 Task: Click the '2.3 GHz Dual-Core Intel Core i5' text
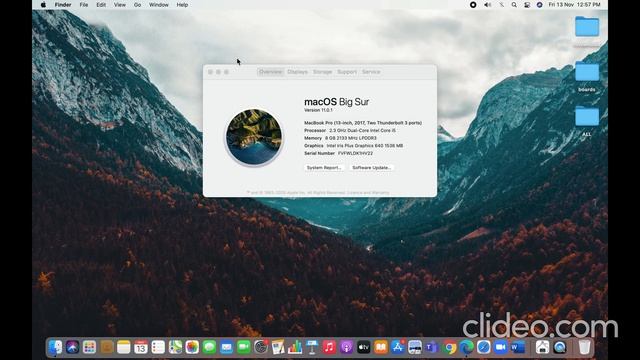[362, 131]
